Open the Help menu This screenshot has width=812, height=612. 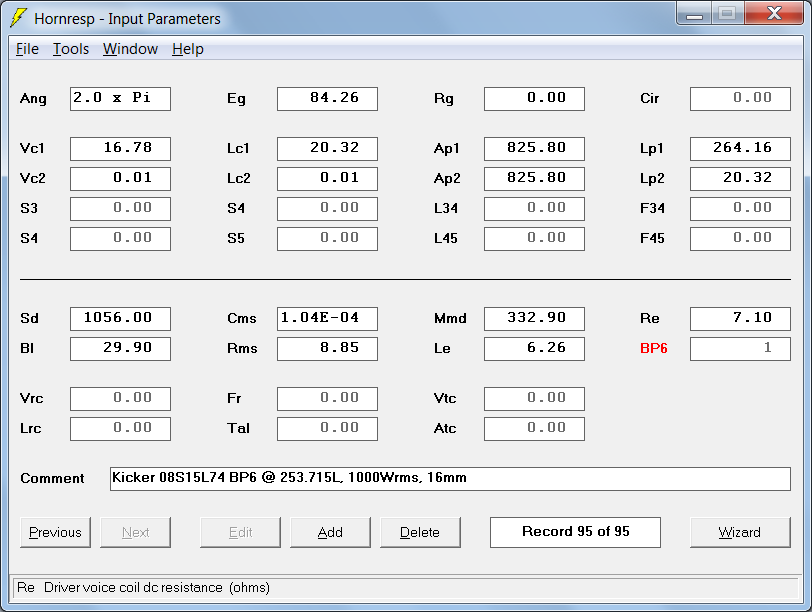pos(187,49)
